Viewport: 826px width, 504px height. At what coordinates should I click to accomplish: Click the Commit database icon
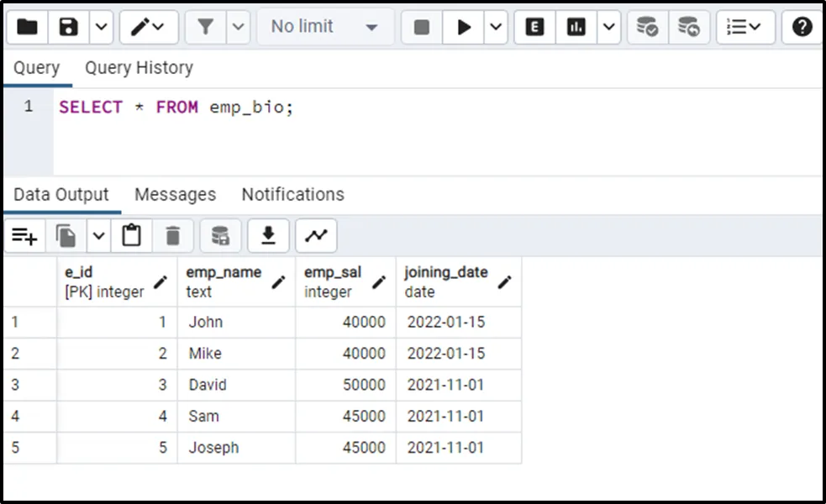(x=647, y=27)
